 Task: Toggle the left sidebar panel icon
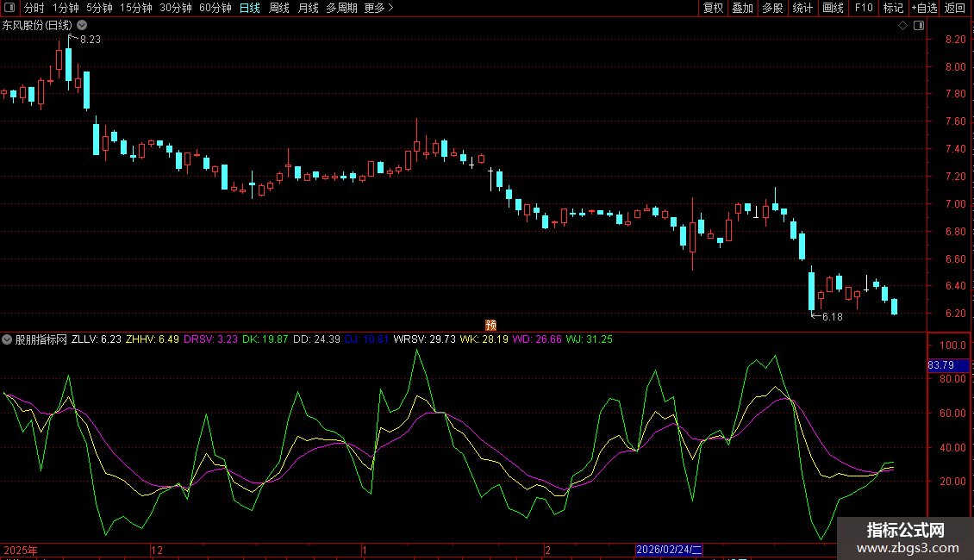pyautogui.click(x=9, y=8)
